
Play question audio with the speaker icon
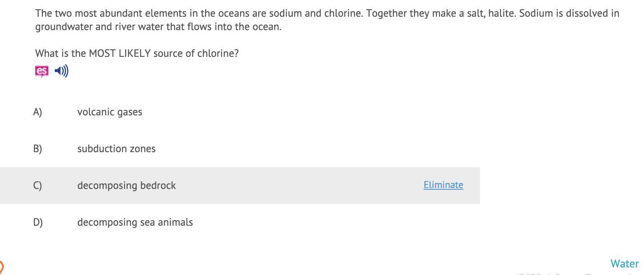61,71
